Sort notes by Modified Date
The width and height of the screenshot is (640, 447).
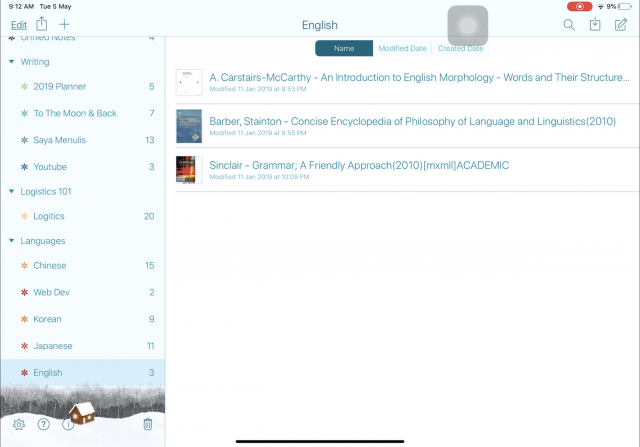pos(402,48)
